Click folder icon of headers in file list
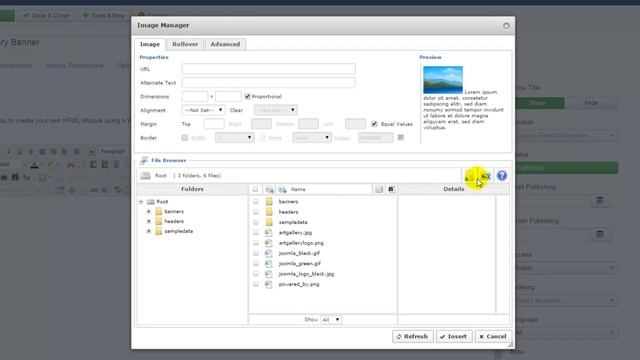This screenshot has height=360, width=640. point(269,212)
